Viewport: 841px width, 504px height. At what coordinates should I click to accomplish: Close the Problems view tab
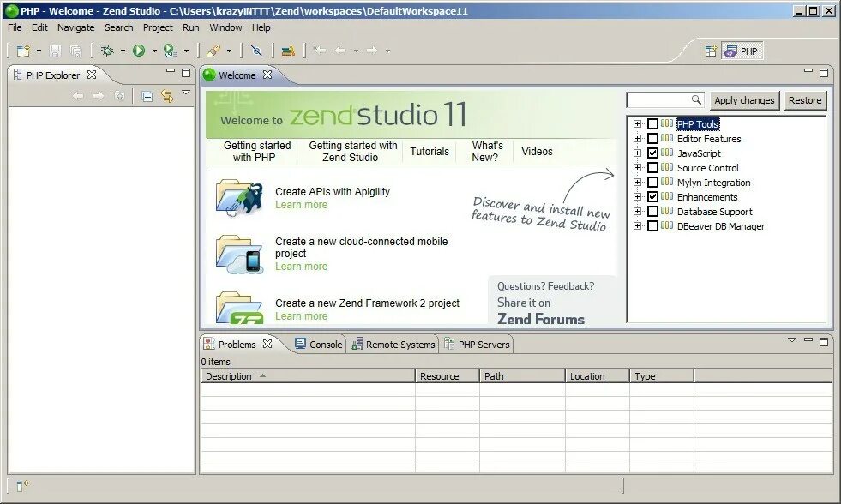tap(267, 344)
